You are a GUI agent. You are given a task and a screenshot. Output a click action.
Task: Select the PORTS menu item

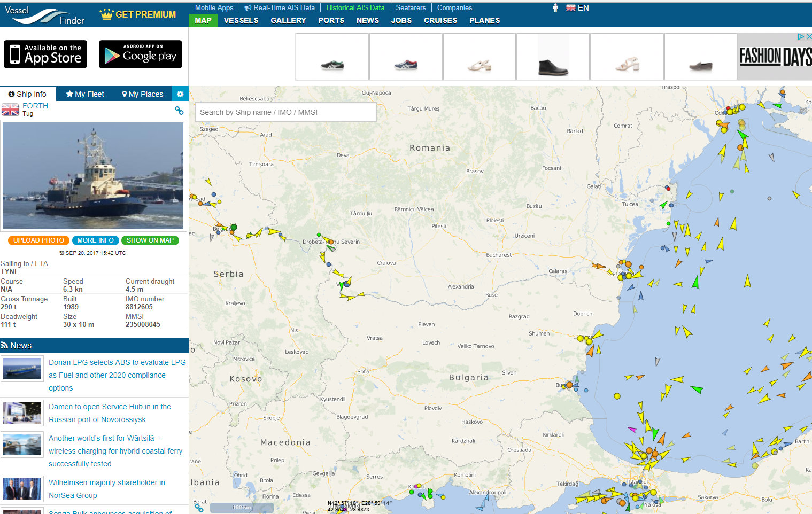click(x=331, y=20)
